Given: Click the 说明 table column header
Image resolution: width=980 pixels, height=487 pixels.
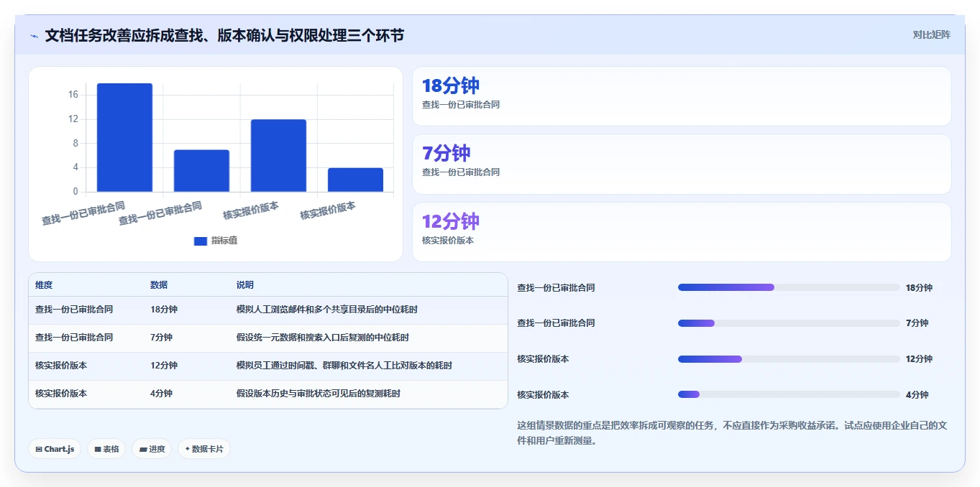Looking at the screenshot, I should coord(245,285).
